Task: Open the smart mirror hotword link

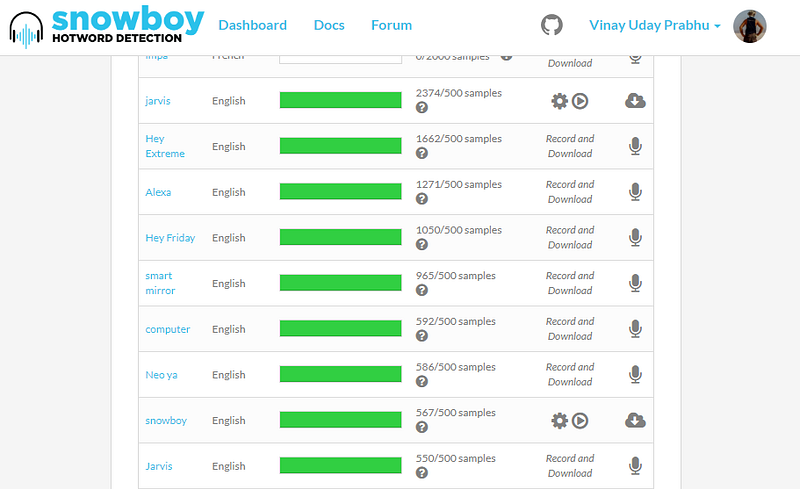Action: pos(160,283)
